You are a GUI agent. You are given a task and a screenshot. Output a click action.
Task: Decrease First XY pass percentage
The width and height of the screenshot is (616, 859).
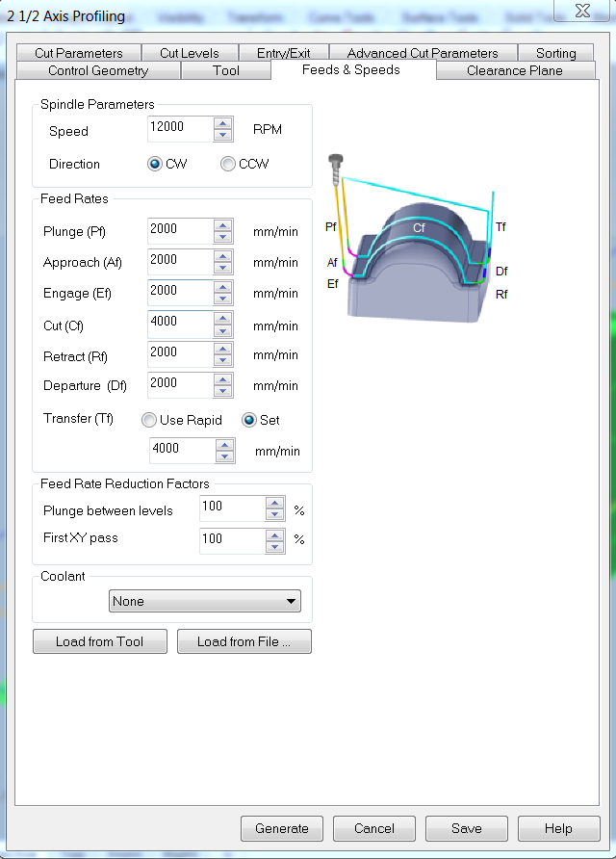274,547
